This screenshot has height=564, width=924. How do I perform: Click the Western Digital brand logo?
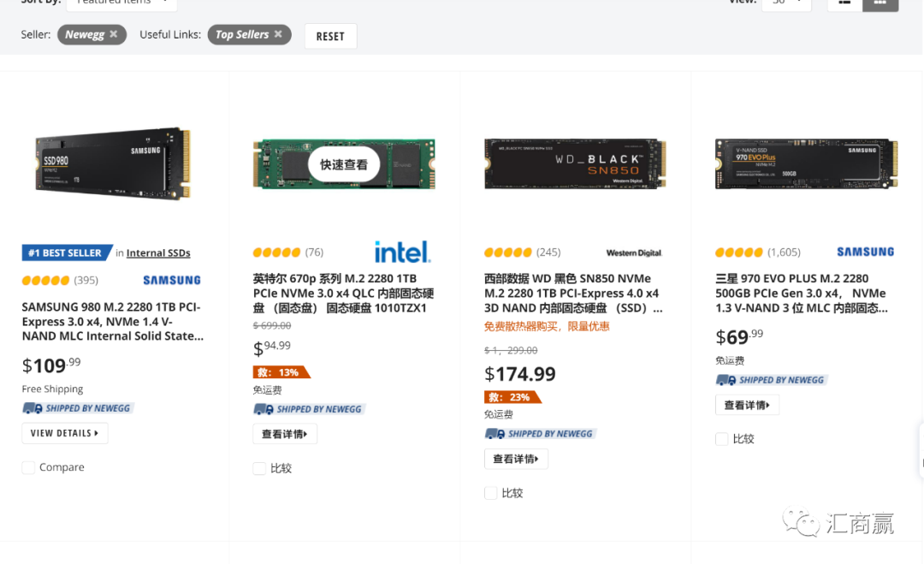click(634, 252)
